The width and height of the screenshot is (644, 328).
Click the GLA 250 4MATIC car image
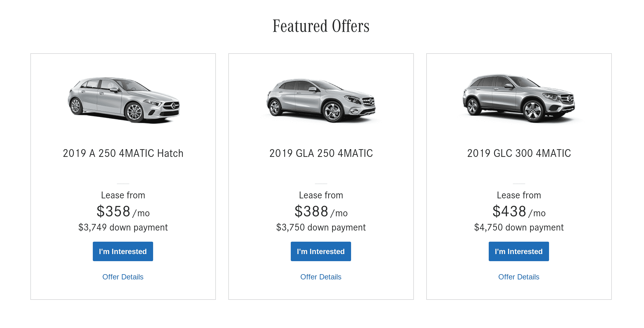pyautogui.click(x=321, y=100)
